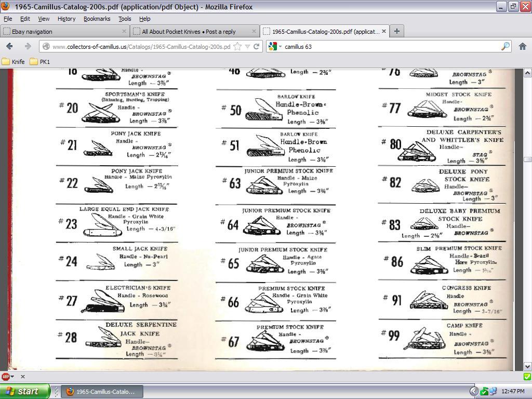The height and width of the screenshot is (399, 532).
Task: Open the Adblock Plus dropdown arrow
Action: pyautogui.click(x=12, y=376)
